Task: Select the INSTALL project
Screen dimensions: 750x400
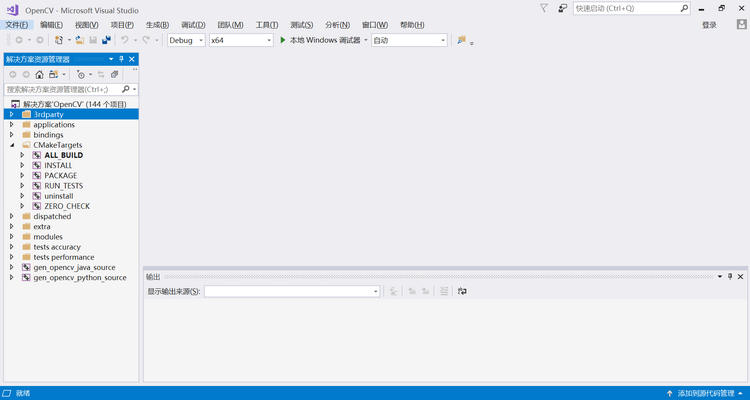Action: 58,166
